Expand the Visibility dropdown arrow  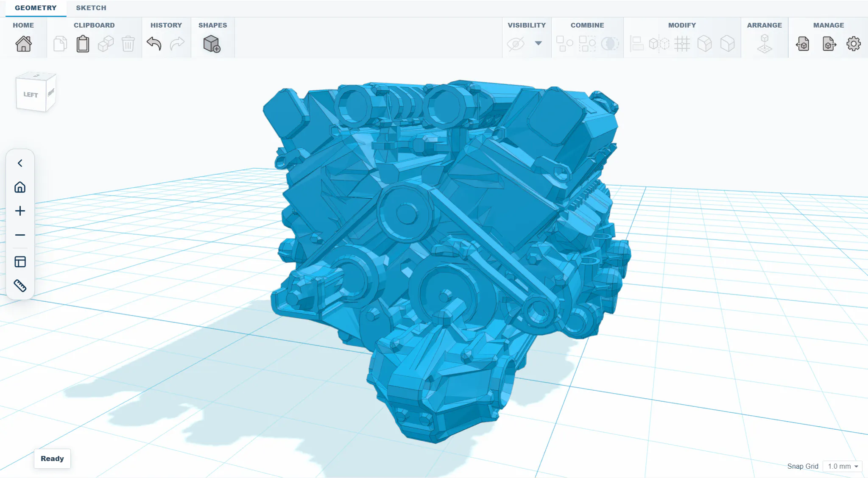point(539,43)
